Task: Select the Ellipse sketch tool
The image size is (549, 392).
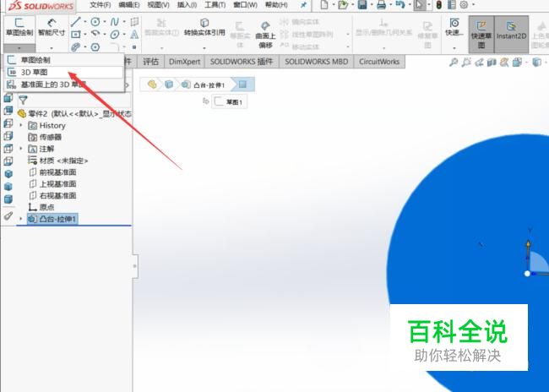Action: pos(114,35)
